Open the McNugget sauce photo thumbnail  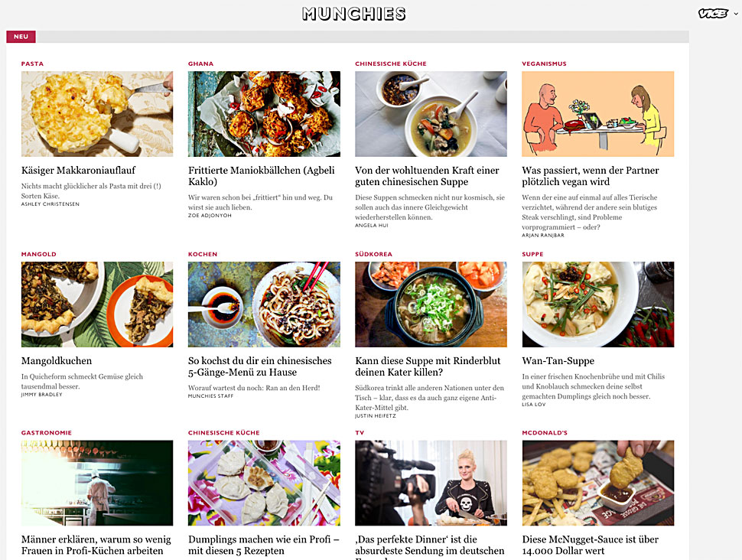[597, 483]
